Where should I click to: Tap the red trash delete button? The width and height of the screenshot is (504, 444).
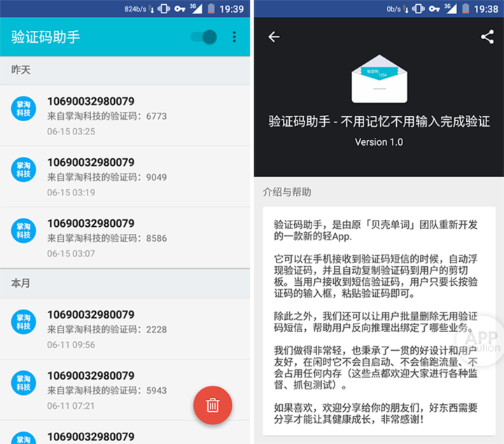tap(213, 405)
